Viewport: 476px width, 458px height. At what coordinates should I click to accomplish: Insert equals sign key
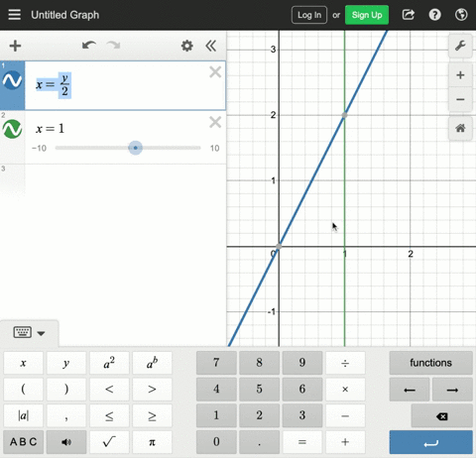302,442
